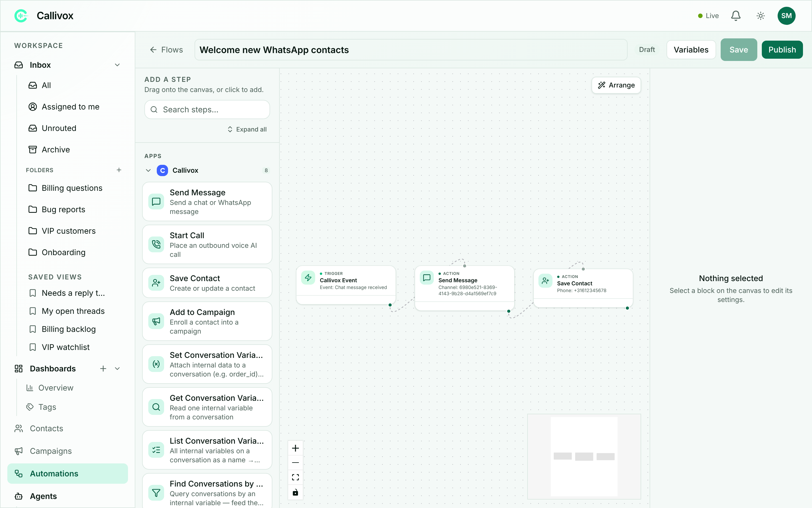Select the Callivox Event trigger node
The image size is (812, 508).
tap(346, 285)
